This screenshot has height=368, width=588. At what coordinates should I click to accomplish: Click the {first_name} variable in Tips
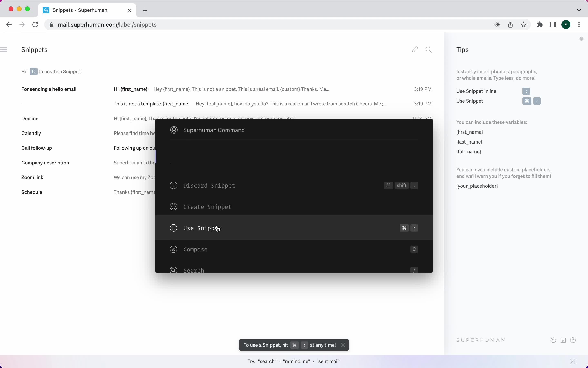(x=469, y=132)
